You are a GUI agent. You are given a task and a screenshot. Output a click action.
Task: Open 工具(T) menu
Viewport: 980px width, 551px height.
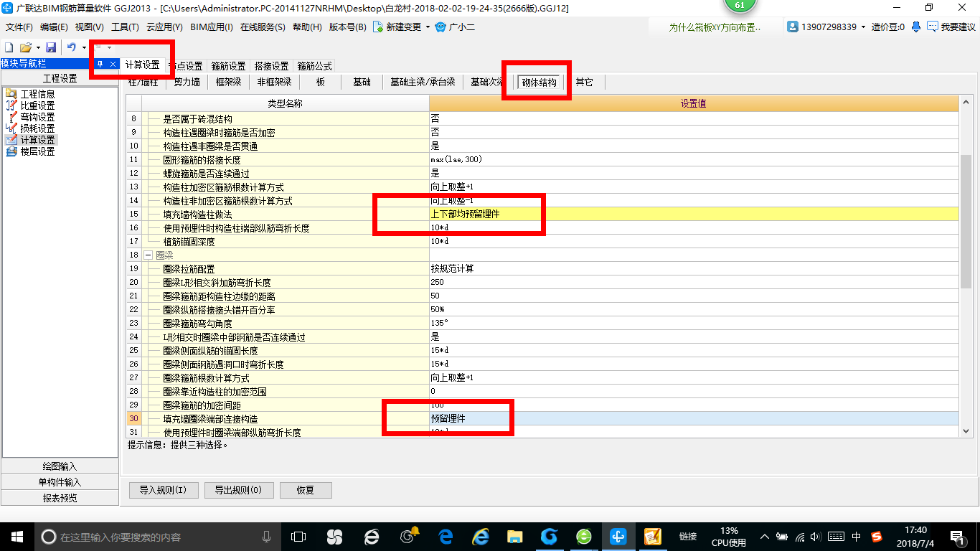125,27
